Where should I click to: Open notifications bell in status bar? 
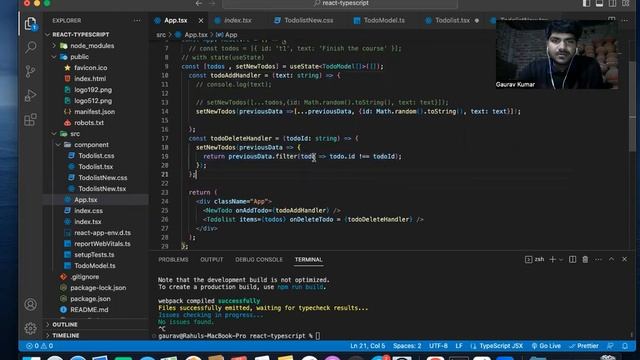tap(625, 346)
